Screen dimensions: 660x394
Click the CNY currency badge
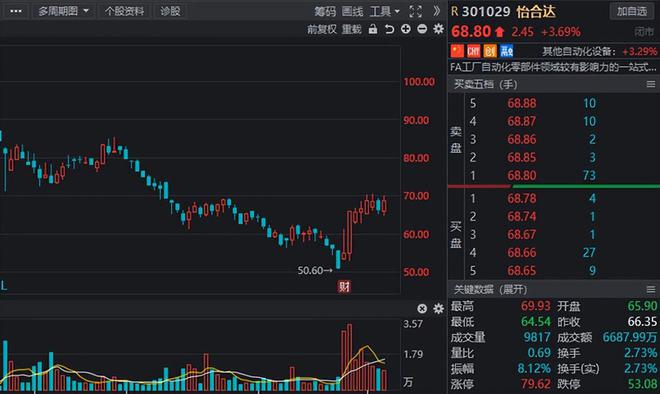(474, 51)
